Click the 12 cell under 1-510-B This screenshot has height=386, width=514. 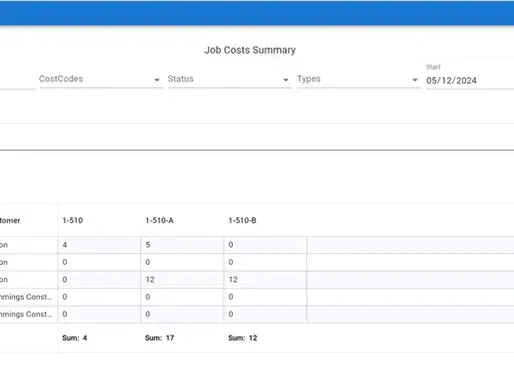(x=265, y=280)
